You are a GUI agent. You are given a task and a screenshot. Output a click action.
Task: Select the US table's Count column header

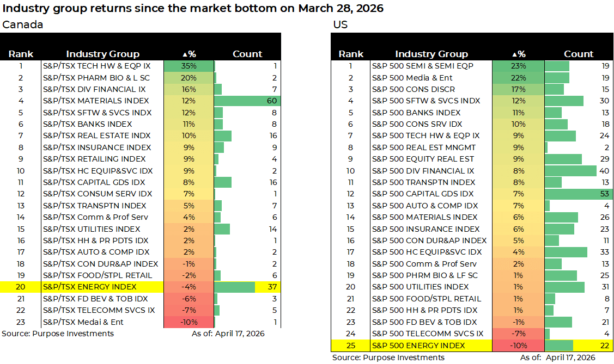point(579,54)
